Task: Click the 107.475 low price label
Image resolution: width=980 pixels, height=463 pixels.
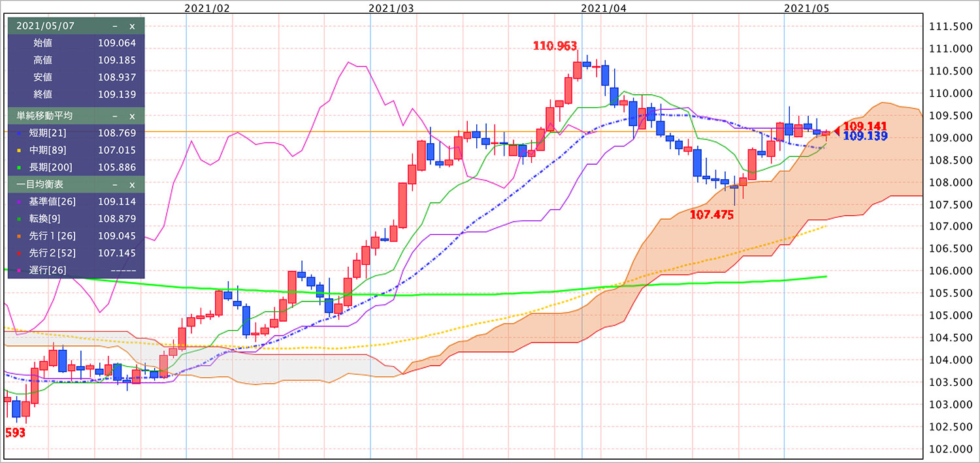Action: (713, 214)
